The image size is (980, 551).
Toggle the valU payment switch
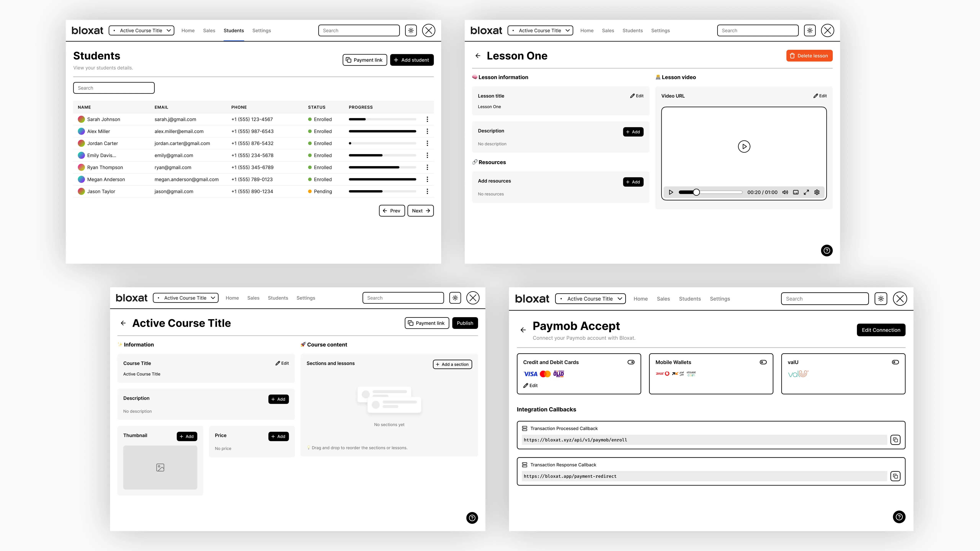click(895, 362)
